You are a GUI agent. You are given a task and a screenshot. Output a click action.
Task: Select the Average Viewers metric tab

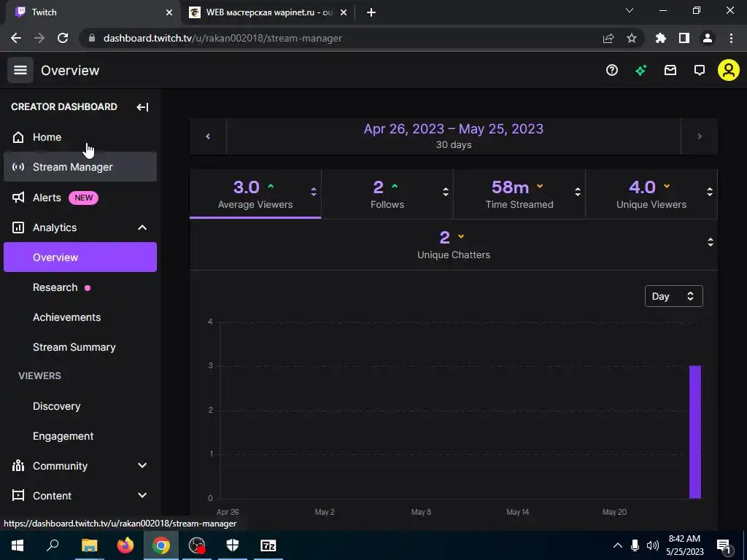[255, 194]
